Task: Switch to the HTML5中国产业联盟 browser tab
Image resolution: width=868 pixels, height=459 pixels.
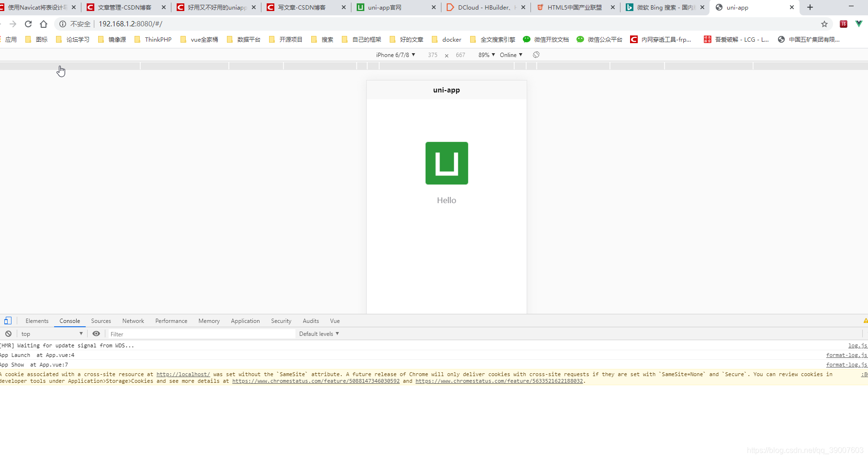Action: tap(575, 7)
